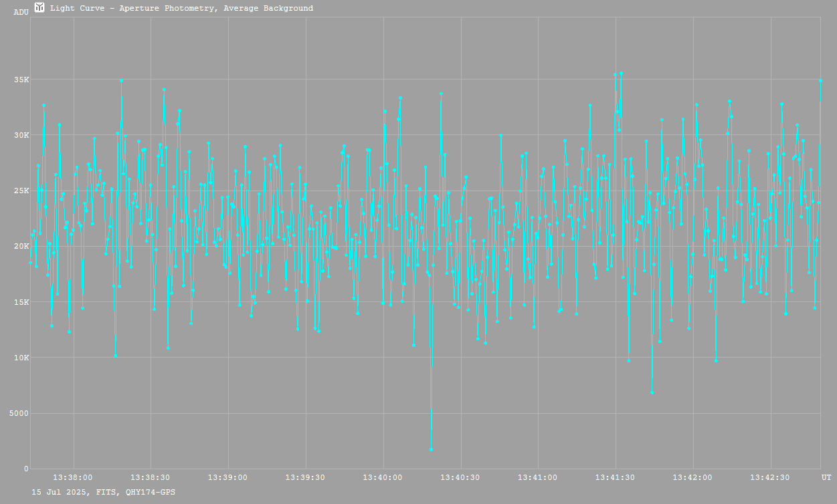The height and width of the screenshot is (504, 837).
Task: Click the 5000 y-axis tick label
Action: pyautogui.click(x=19, y=413)
